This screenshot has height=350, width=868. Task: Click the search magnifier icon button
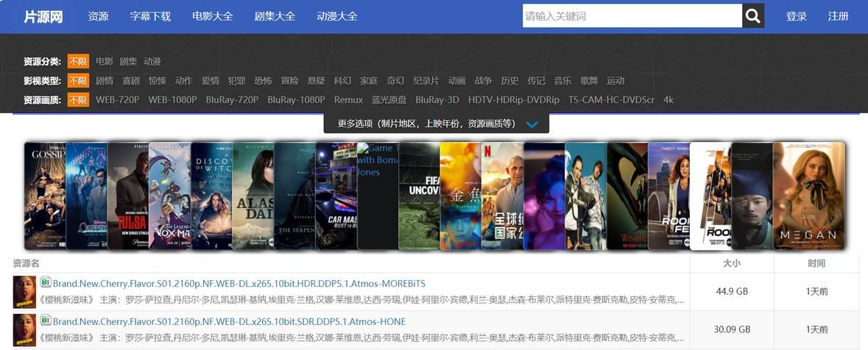[753, 16]
